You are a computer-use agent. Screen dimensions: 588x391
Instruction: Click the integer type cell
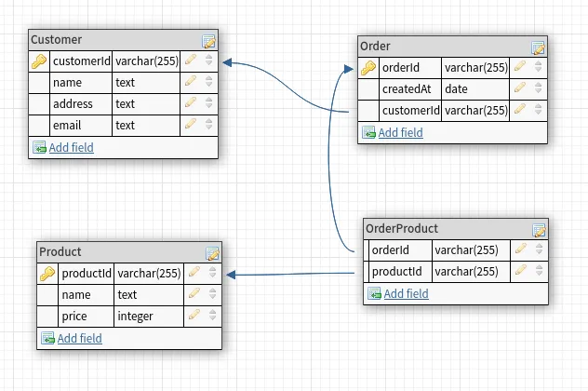point(149,317)
